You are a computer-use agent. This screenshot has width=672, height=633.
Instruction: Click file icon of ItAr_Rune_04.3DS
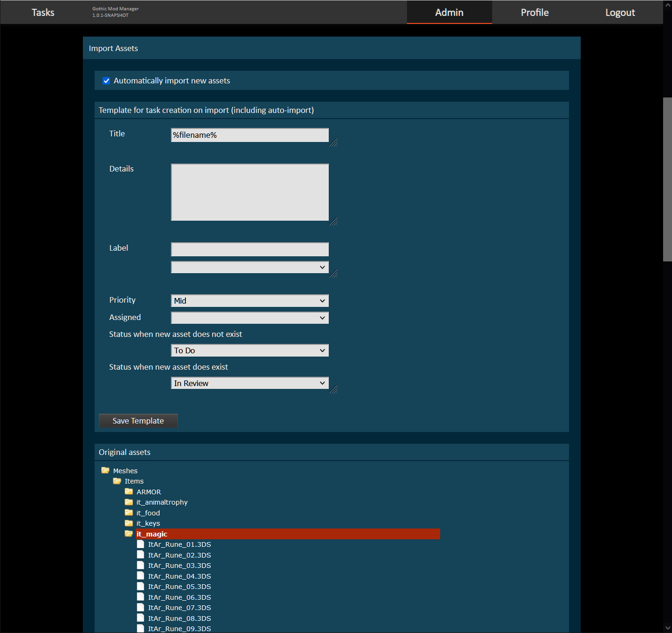coord(140,576)
